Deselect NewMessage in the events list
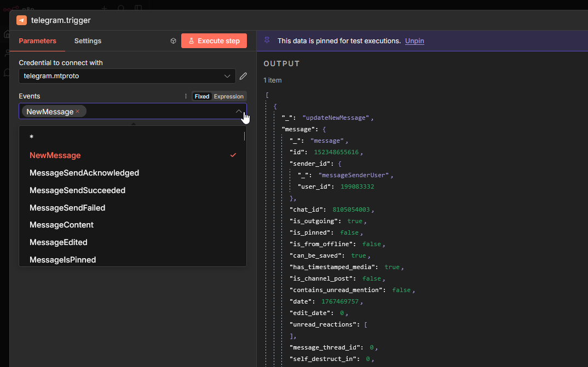The width and height of the screenshot is (588, 367). coord(55,155)
